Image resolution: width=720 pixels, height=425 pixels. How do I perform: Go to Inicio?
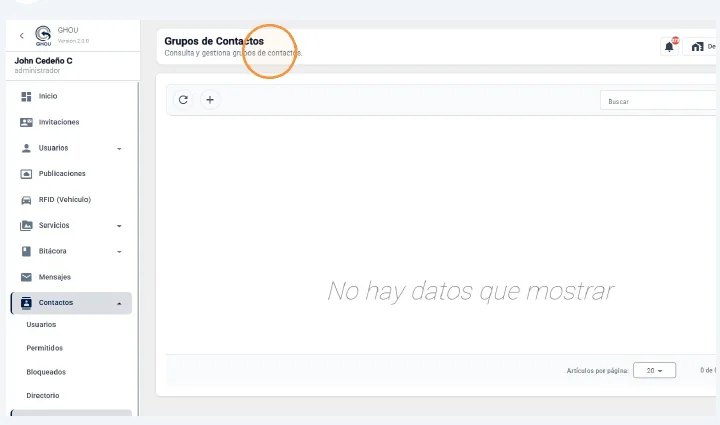(x=48, y=96)
